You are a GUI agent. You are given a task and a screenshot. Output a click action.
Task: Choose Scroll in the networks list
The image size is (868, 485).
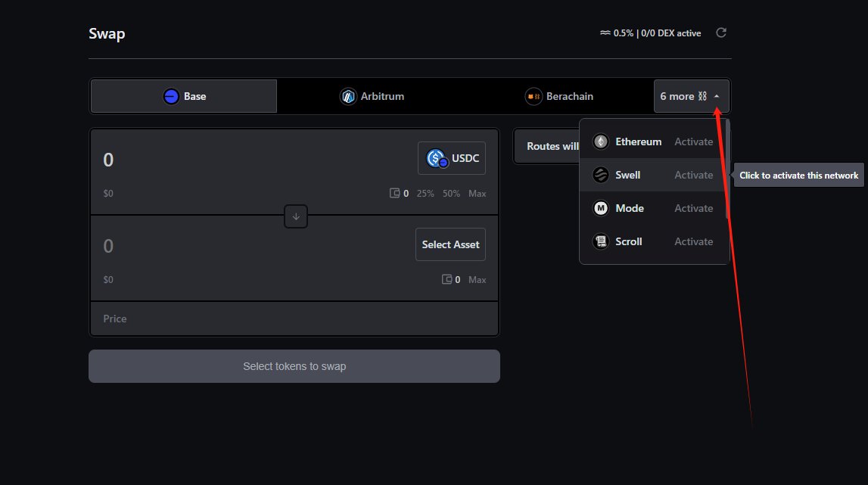(x=652, y=241)
